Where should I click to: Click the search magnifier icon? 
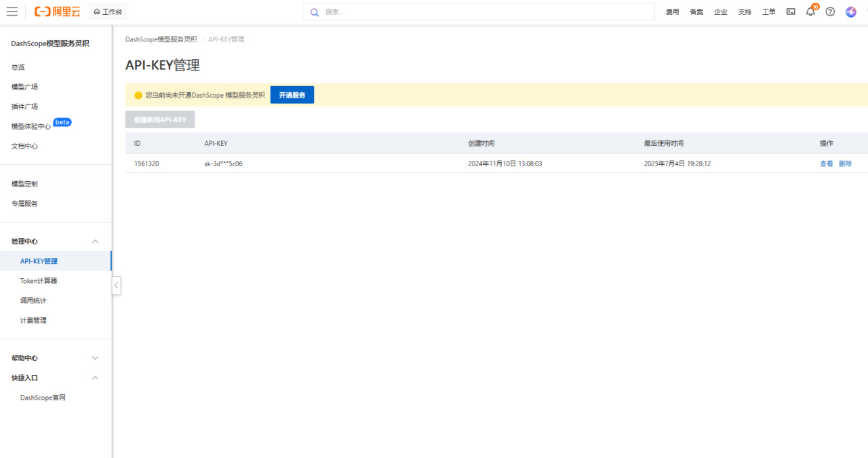(x=315, y=12)
